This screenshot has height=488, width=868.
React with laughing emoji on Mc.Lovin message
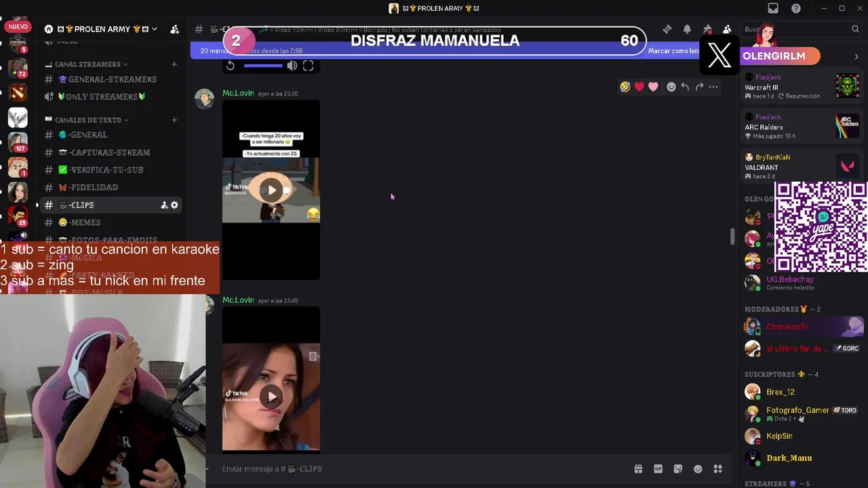point(625,87)
